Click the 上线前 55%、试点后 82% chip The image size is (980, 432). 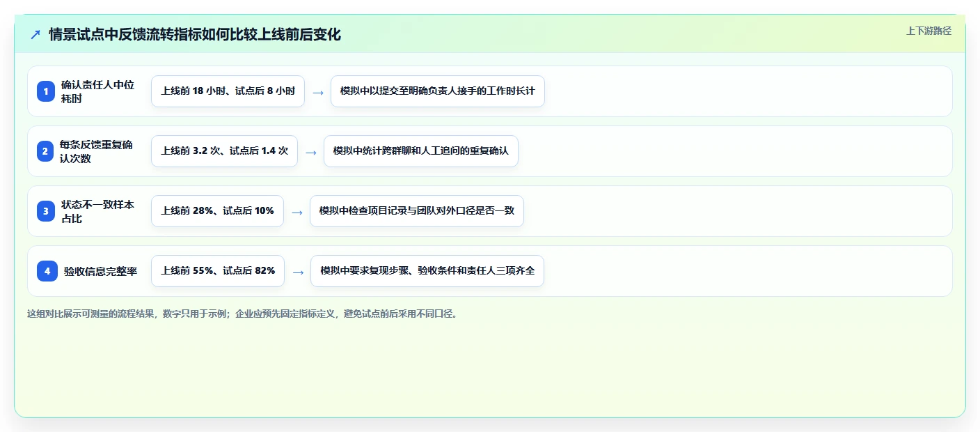click(218, 271)
